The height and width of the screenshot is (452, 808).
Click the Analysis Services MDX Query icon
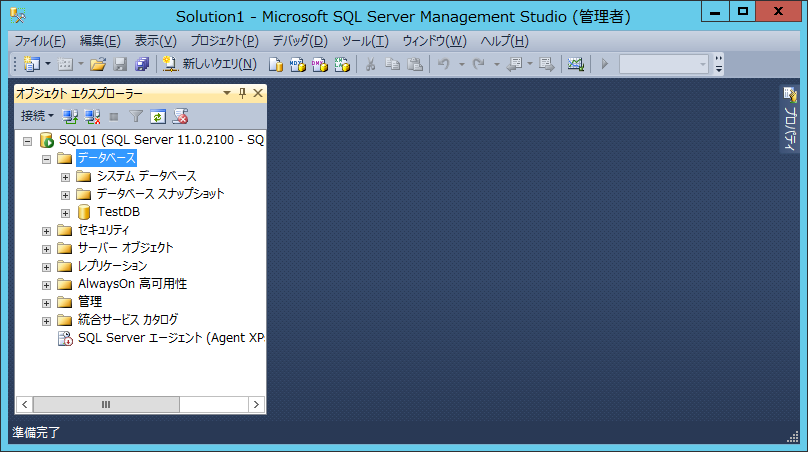point(297,64)
